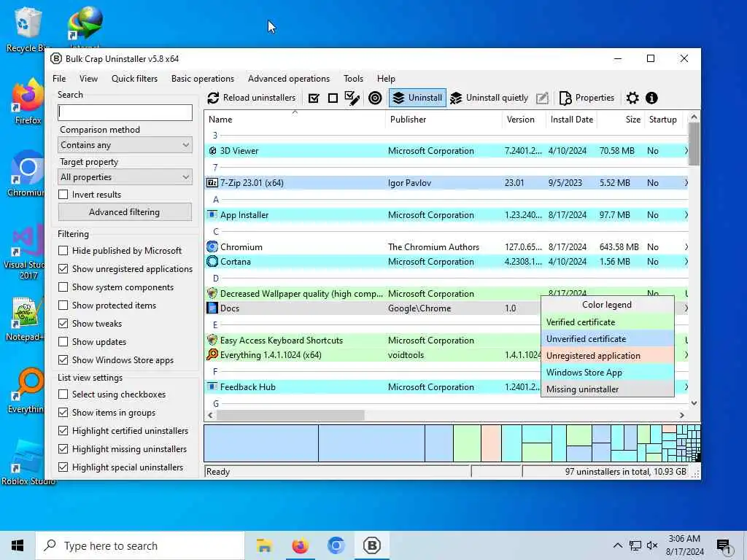Viewport: 747px width, 560px height.
Task: Toggle Invert results checkbox
Action: (63, 195)
